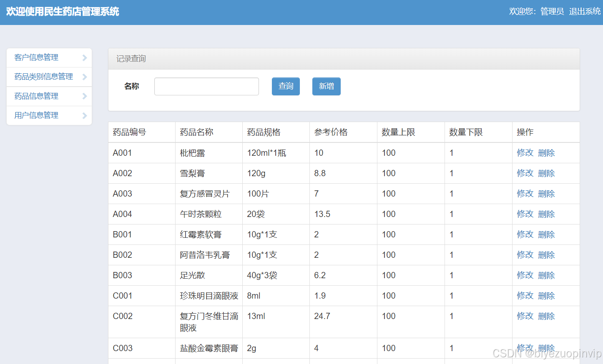Viewport: 603px width, 364px height.
Task: Expand chevron next to 药品类别信息管理
Action: pos(85,77)
